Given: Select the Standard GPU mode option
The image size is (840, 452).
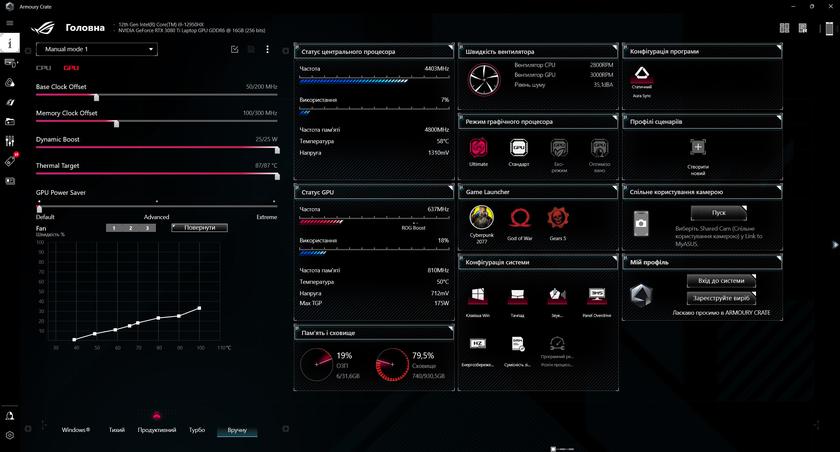Looking at the screenshot, I should click(518, 149).
